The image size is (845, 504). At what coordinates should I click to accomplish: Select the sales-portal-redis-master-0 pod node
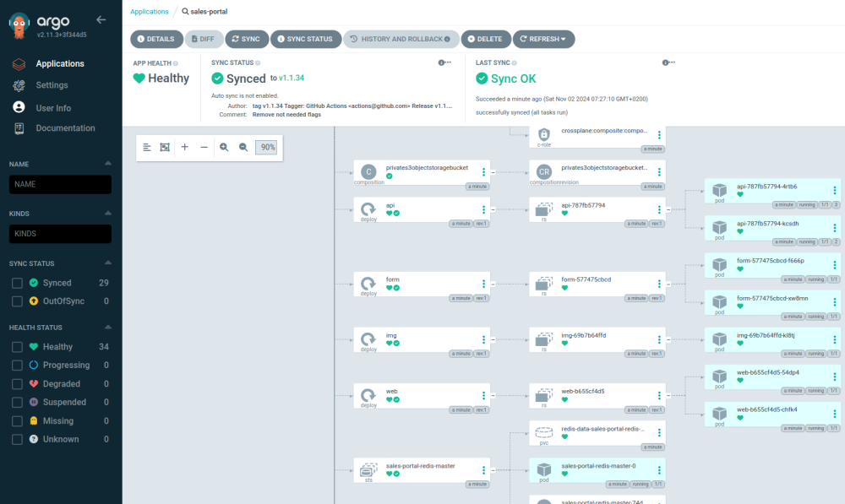click(597, 470)
